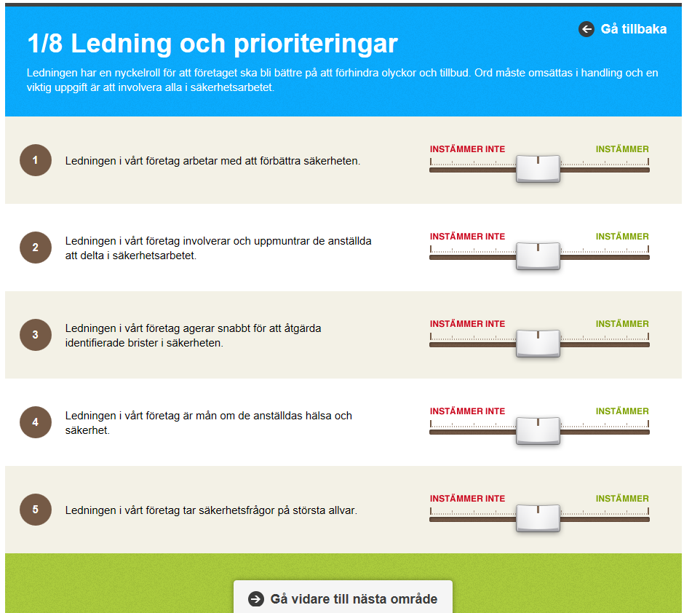Click INSTÄMMER INTE label on question 5 slider
Image resolution: width=700 pixels, height=613 pixels.
467,499
